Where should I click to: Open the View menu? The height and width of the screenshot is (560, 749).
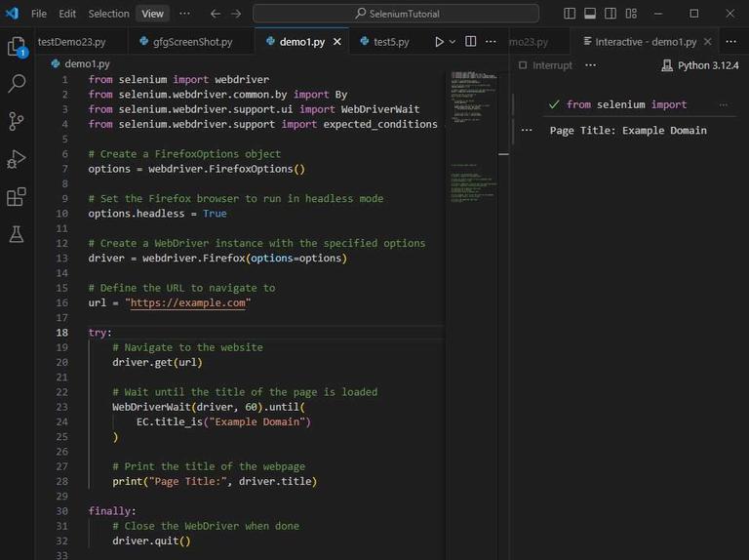click(x=152, y=14)
